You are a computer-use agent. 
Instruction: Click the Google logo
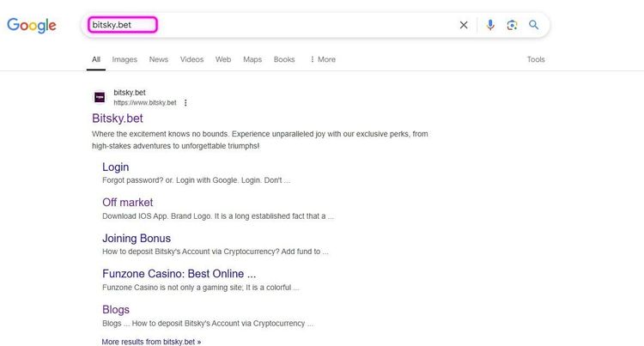(32, 26)
